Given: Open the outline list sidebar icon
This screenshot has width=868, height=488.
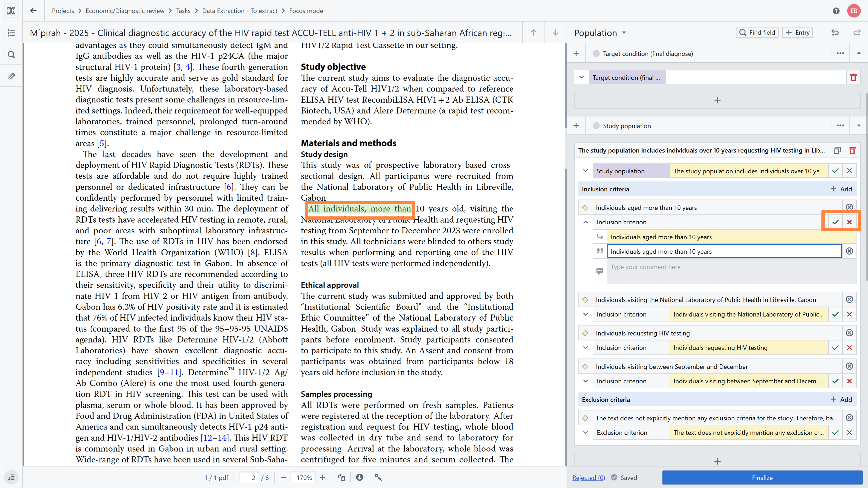Looking at the screenshot, I should [11, 33].
